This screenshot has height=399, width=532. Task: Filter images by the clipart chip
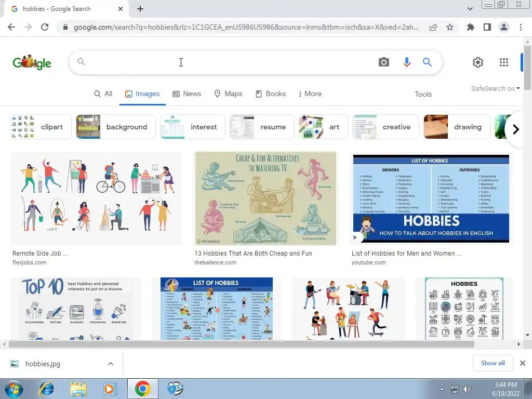[41, 127]
